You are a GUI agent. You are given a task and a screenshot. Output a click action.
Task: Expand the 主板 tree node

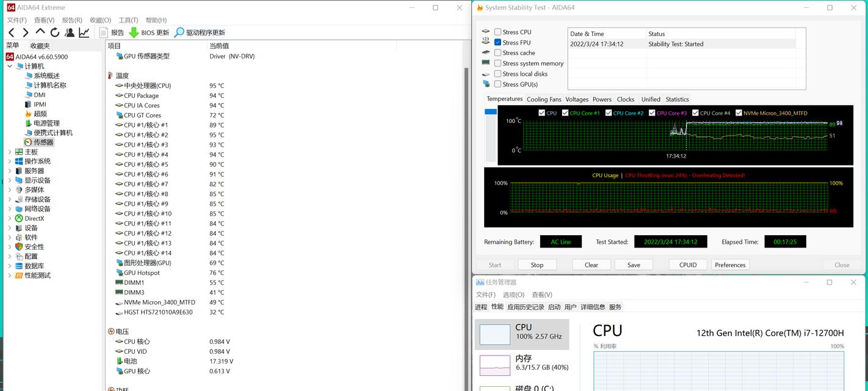[x=10, y=152]
